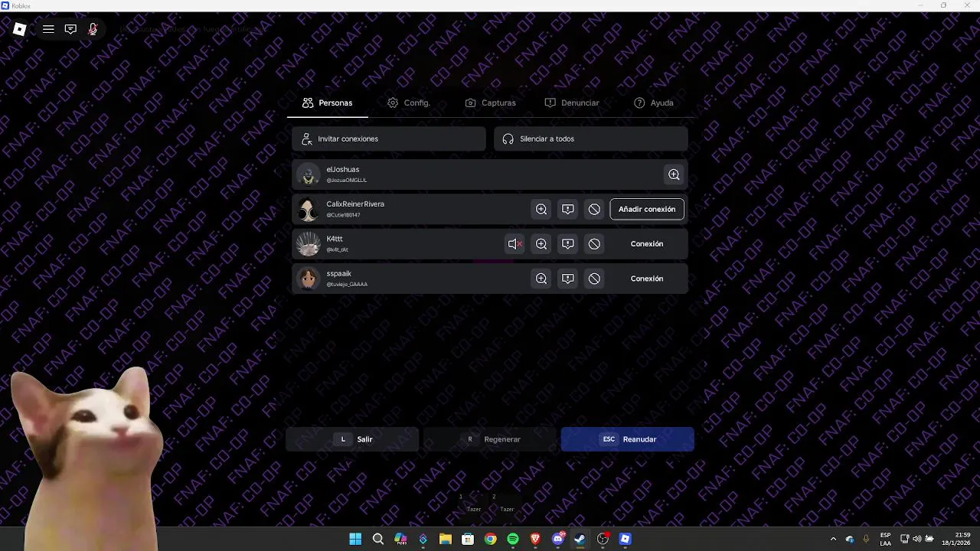Open Spotify from the taskbar
The image size is (980, 551).
pos(513,539)
